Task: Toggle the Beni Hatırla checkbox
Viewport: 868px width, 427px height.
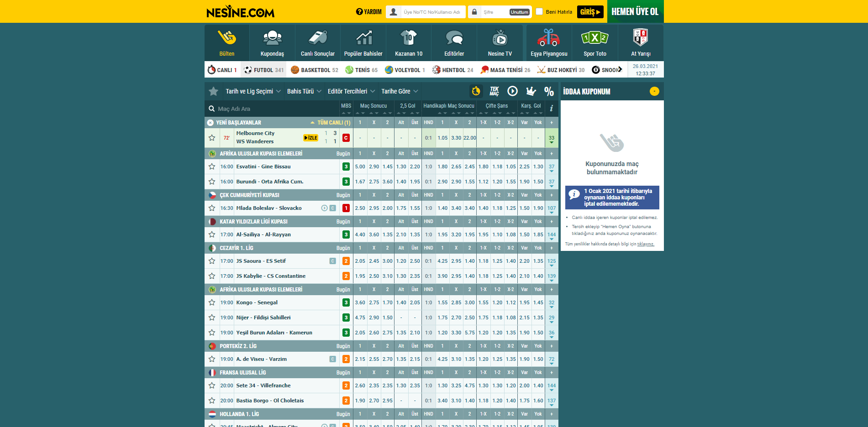Action: click(539, 12)
